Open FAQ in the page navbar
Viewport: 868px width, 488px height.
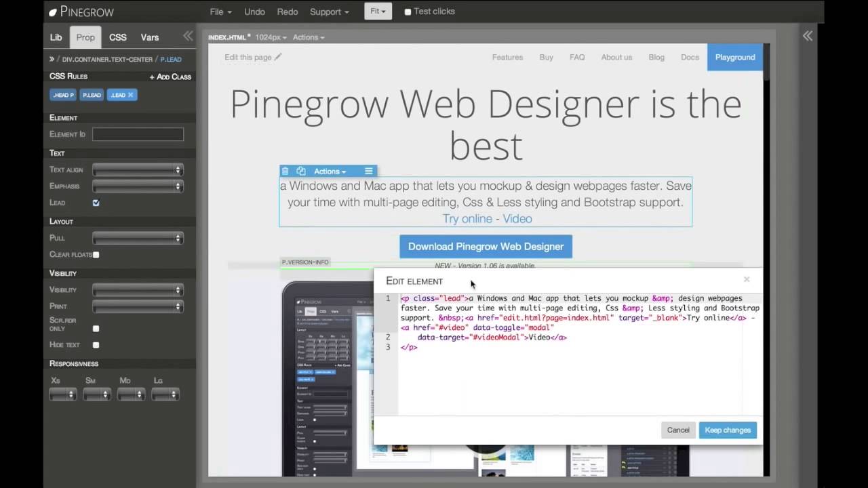pyautogui.click(x=577, y=57)
